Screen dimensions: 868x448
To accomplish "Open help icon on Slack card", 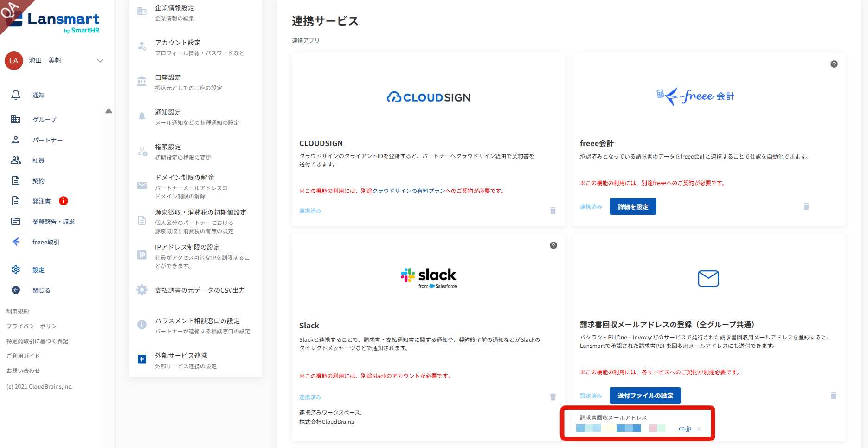I will click(553, 245).
